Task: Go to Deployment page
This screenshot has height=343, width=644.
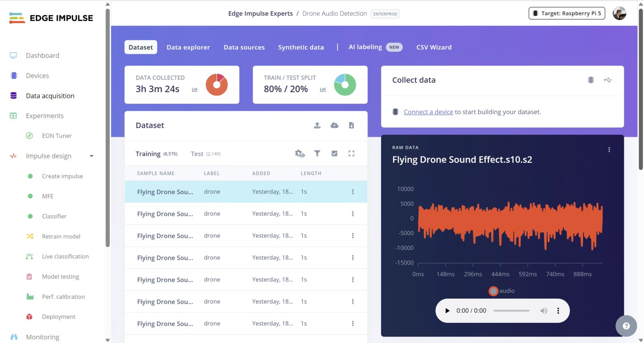Action: pyautogui.click(x=58, y=317)
